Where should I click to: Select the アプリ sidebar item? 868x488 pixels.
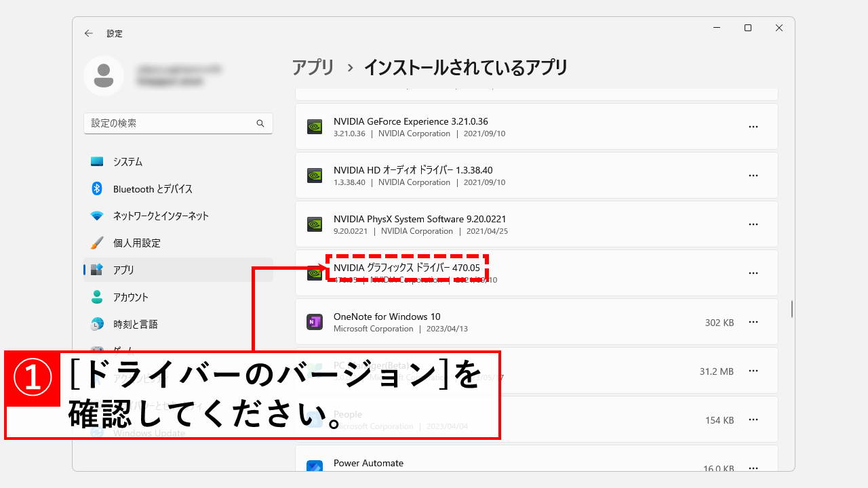coord(123,270)
